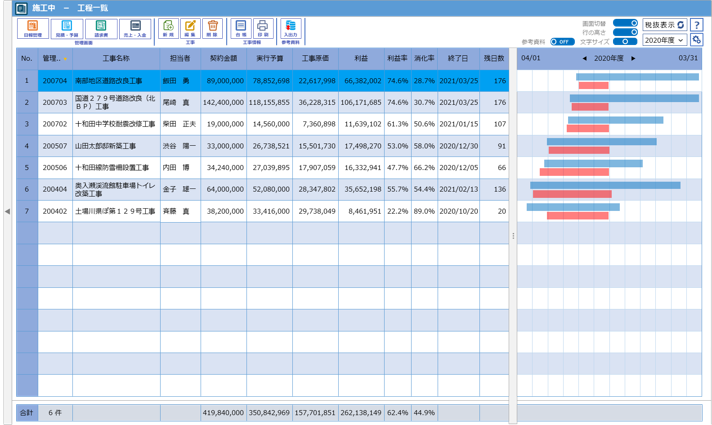This screenshot has height=425, width=712.
Task: Adjust the 文字サイズ slider
Action: 626,42
